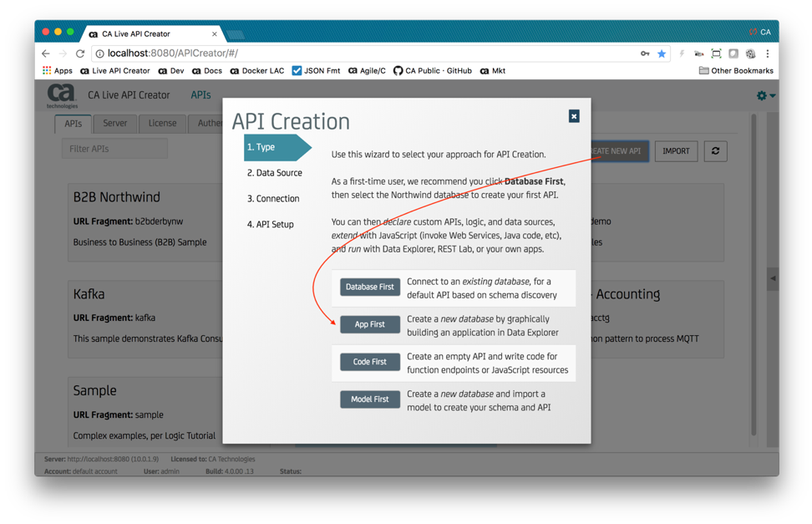This screenshot has width=812, height=524.
Task: Refresh the API list with the reload icon
Action: click(x=715, y=150)
